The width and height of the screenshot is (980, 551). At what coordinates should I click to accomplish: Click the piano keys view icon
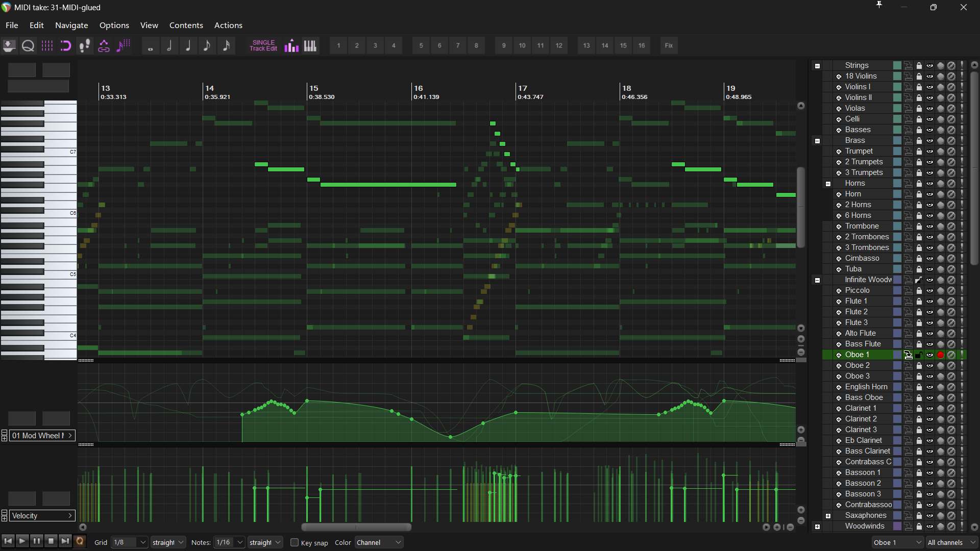tap(310, 46)
